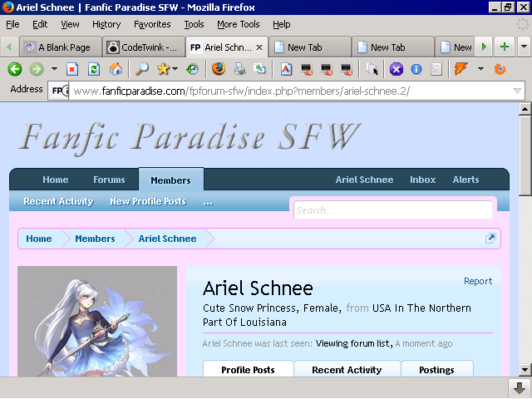Open the File menu
This screenshot has height=399, width=532.
[x=12, y=24]
